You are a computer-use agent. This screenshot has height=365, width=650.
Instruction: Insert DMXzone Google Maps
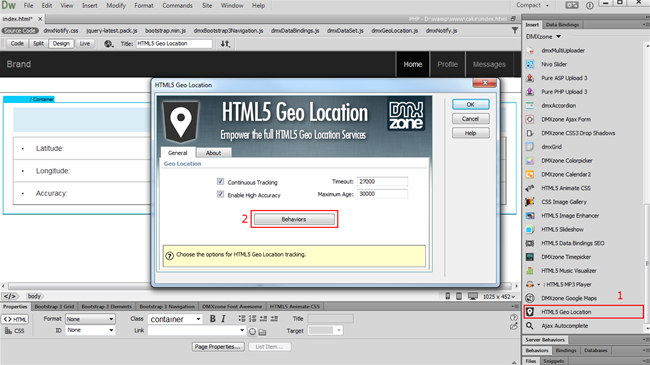click(568, 298)
